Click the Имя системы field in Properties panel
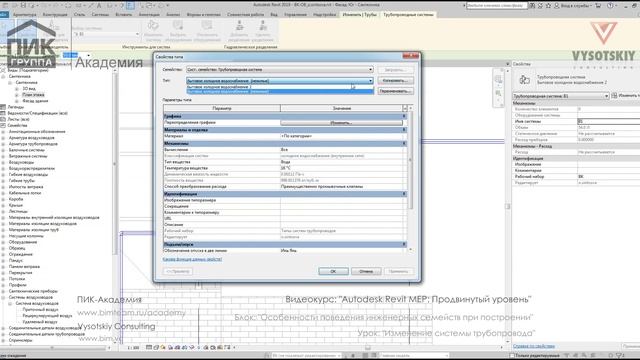 coord(609,121)
